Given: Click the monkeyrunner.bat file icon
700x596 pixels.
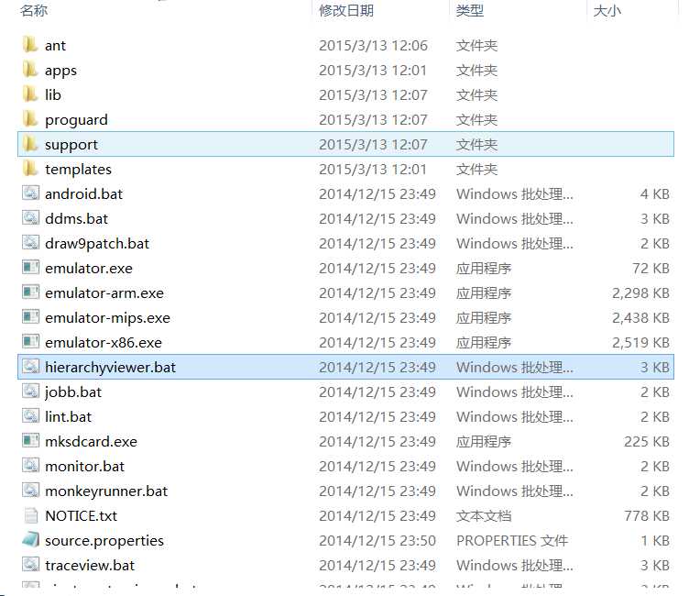Looking at the screenshot, I should pos(31,491).
